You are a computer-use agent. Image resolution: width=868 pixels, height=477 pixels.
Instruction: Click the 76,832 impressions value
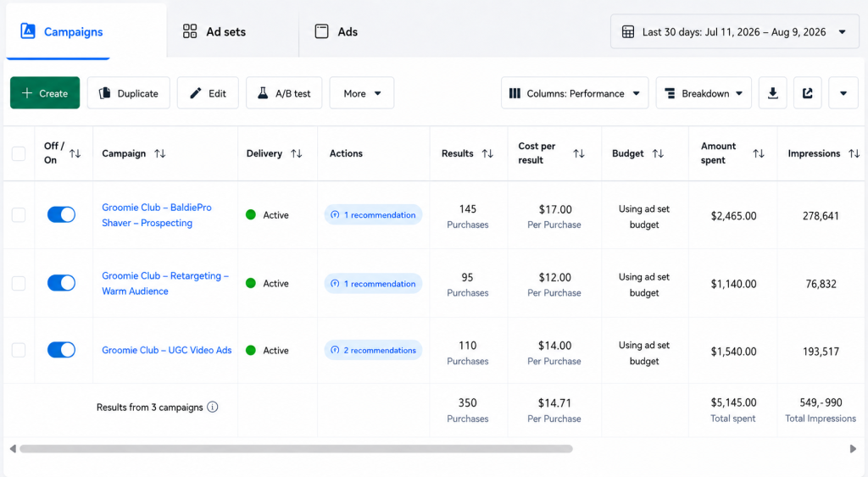(821, 284)
